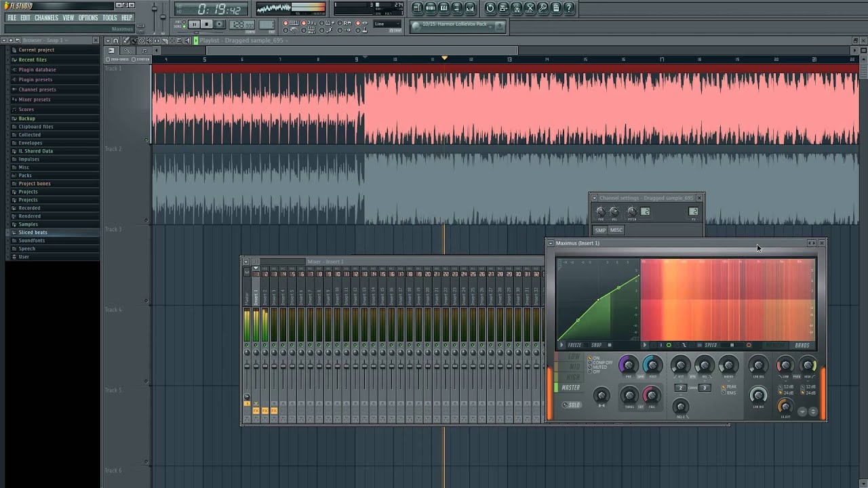Open the OPTIONS menu
868x488 pixels.
coord(88,18)
